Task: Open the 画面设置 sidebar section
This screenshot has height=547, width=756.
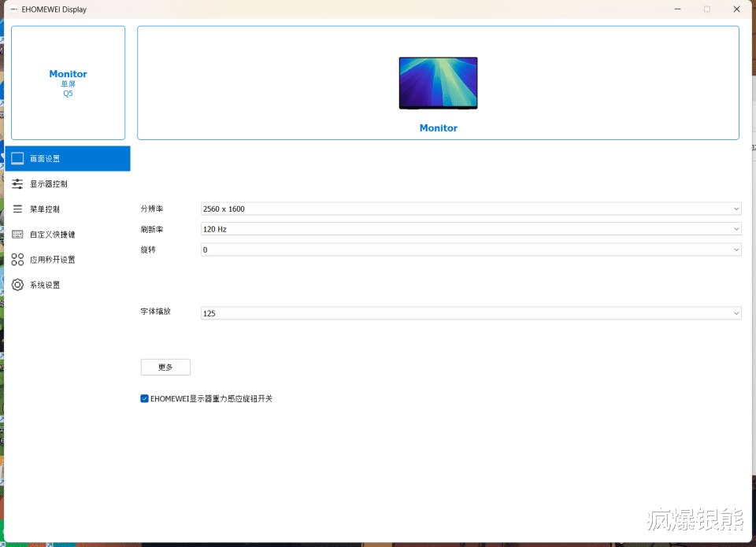Action: (68, 158)
